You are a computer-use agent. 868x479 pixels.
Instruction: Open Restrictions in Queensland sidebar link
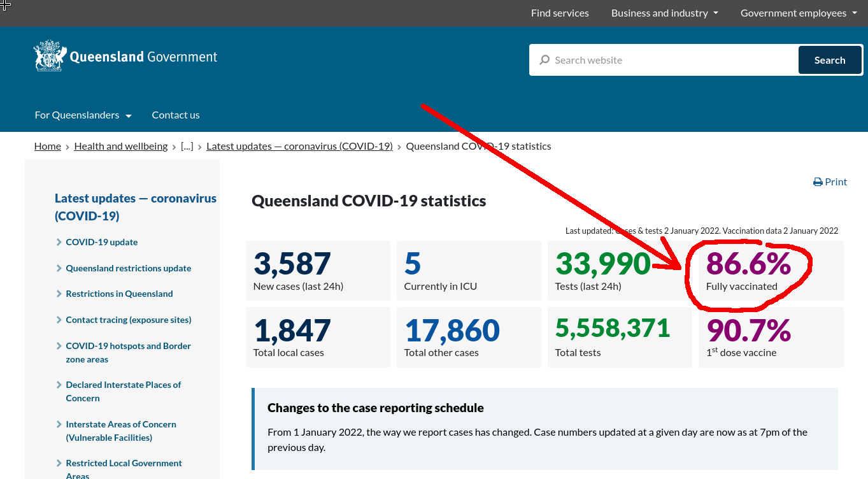point(119,294)
